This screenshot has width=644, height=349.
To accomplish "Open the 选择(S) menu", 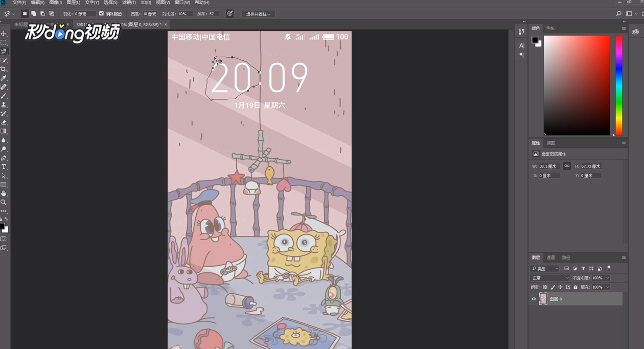I will tap(110, 3).
